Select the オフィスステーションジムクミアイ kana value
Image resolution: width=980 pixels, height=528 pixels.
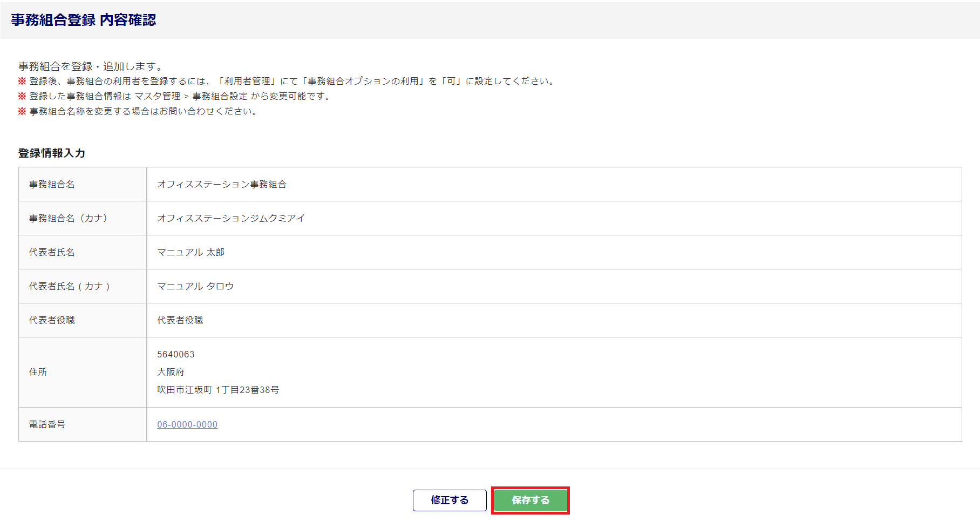click(231, 218)
